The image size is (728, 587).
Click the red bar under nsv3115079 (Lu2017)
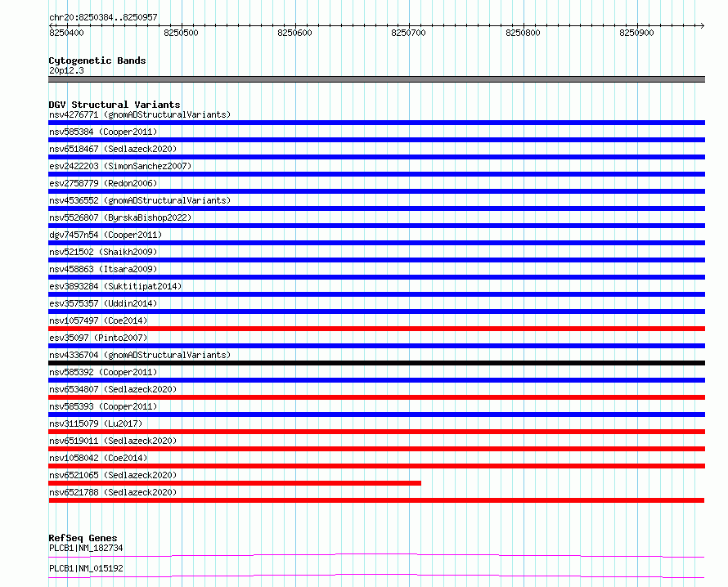tap(376, 432)
